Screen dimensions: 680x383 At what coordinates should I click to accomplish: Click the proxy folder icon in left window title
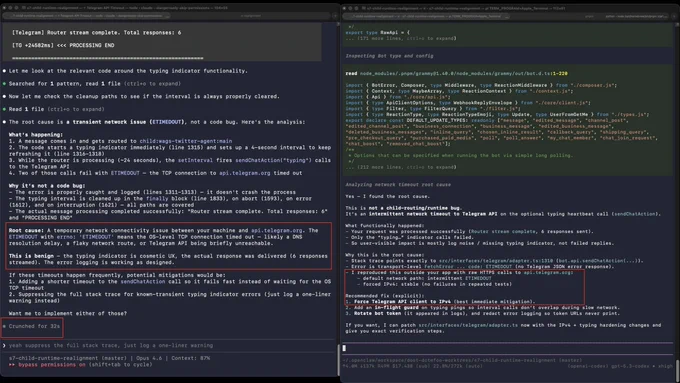tap(24, 8)
